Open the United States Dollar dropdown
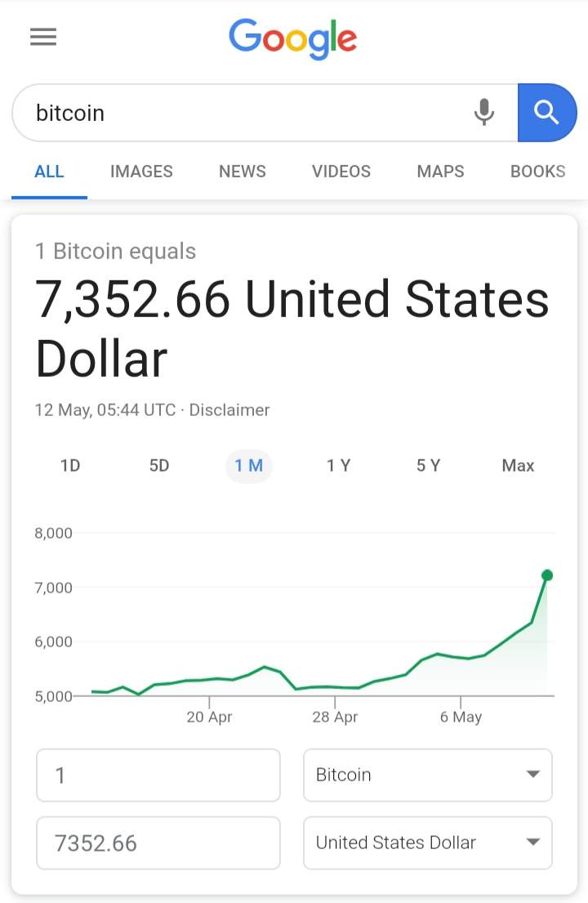588x903 pixels. click(x=427, y=843)
